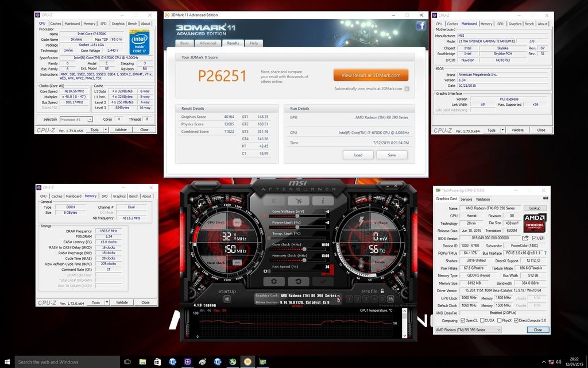
Task: Click the Bus Interface question mark in GPU-Z
Action: click(546, 253)
